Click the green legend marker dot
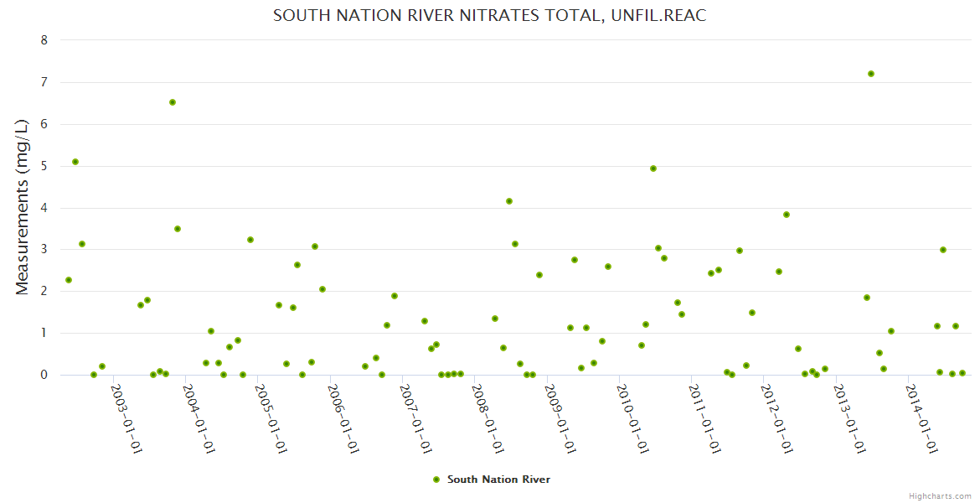 click(436, 480)
